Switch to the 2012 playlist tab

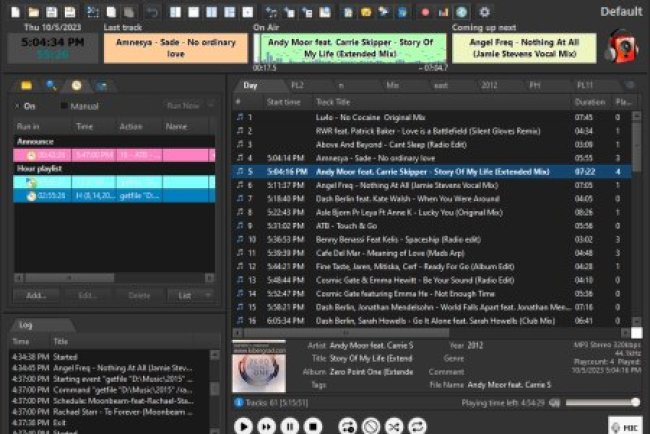pyautogui.click(x=489, y=85)
